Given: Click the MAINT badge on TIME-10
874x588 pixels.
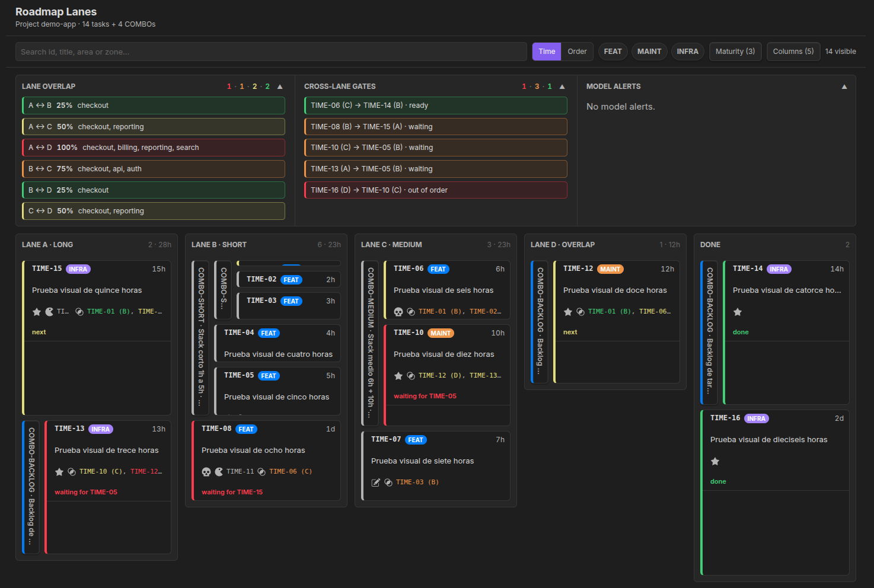Looking at the screenshot, I should (441, 333).
